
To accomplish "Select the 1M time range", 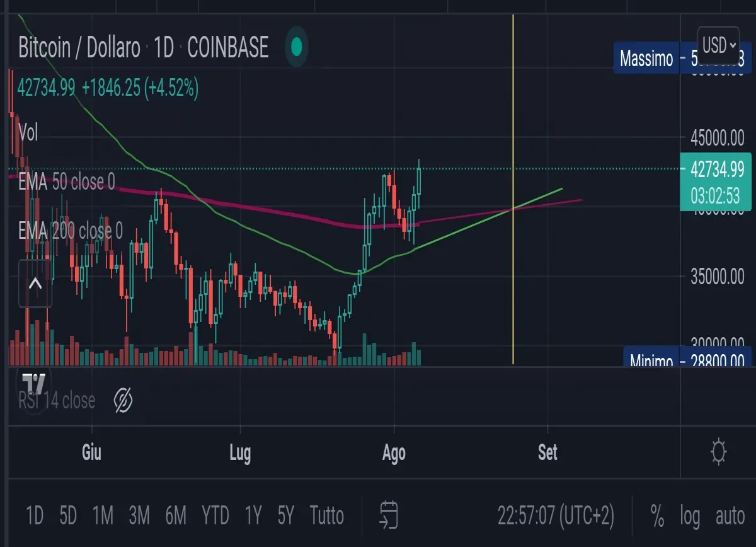I will tap(103, 516).
